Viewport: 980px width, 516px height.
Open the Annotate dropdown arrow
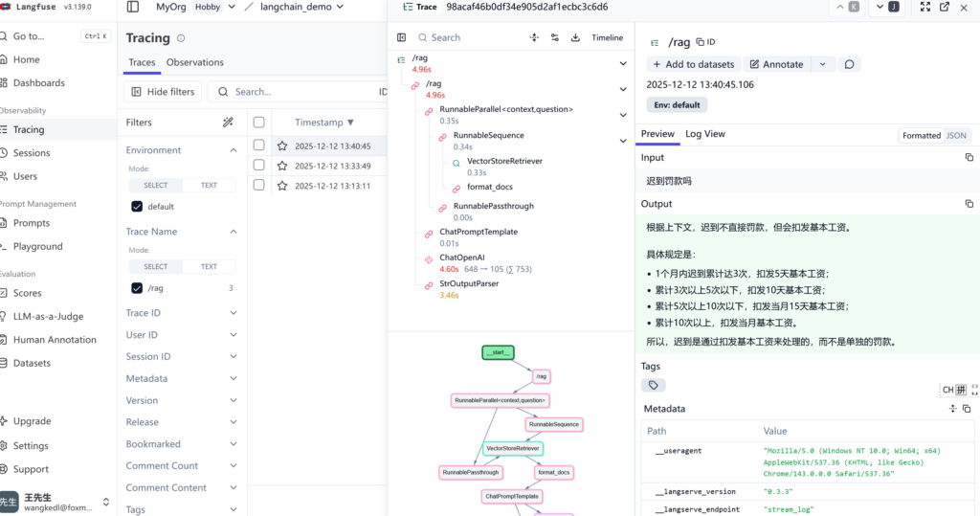tap(821, 64)
